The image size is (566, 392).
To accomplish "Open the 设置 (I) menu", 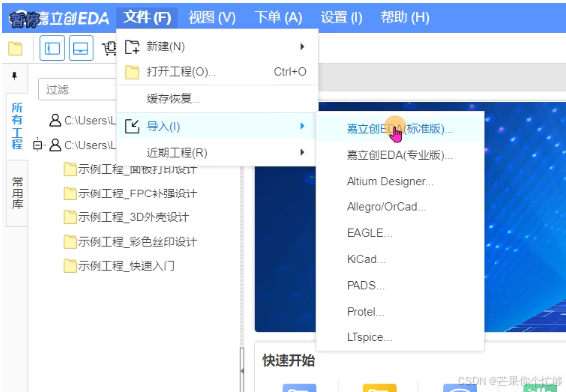I will tap(342, 17).
